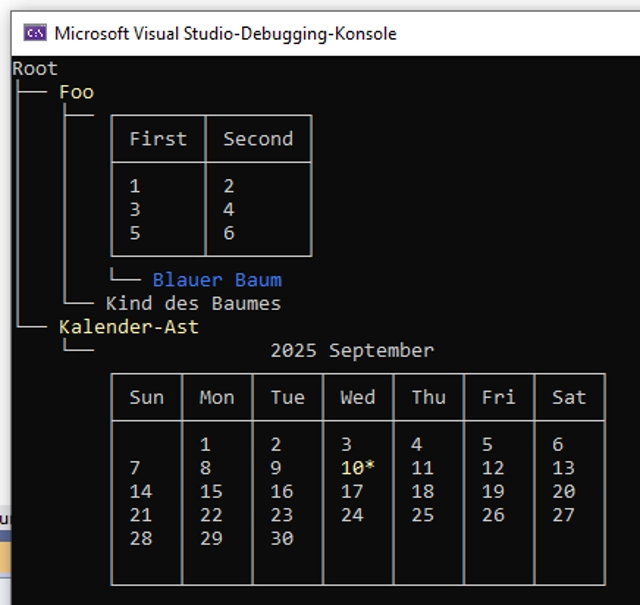Click the console icon in the title bar
Viewport: 640px width, 605px height.
point(35,33)
